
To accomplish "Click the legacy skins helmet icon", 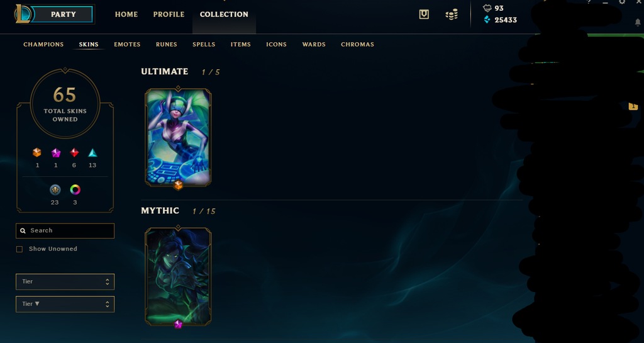I will click(55, 189).
